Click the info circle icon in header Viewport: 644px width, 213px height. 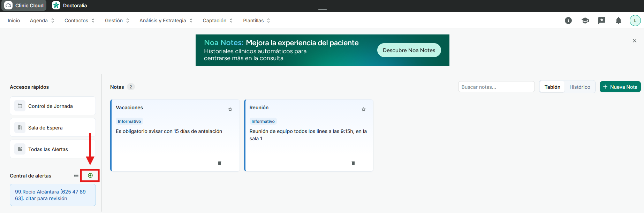coord(568,21)
